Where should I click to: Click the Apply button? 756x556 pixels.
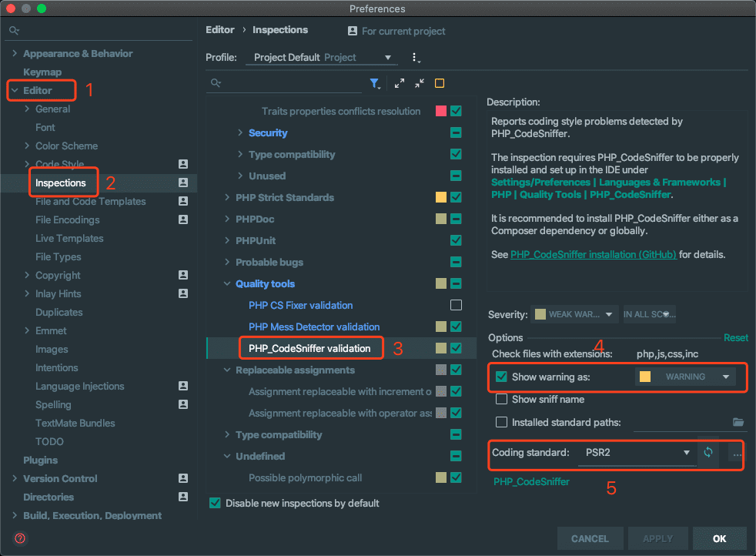[x=657, y=538]
